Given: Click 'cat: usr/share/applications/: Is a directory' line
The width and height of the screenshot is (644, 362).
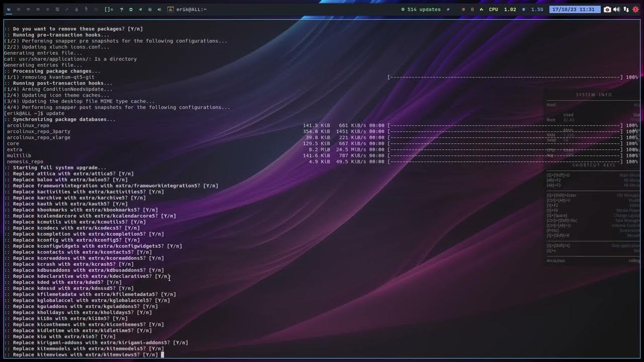Looking at the screenshot, I should click(70, 59).
